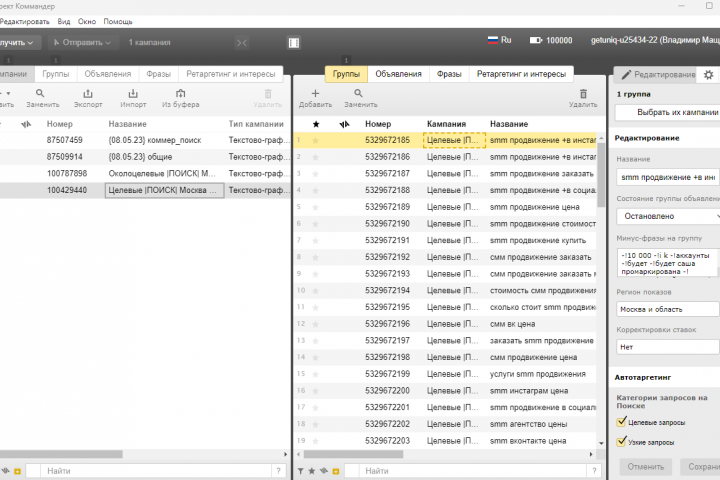Click the 'Отменить' button

[646, 467]
